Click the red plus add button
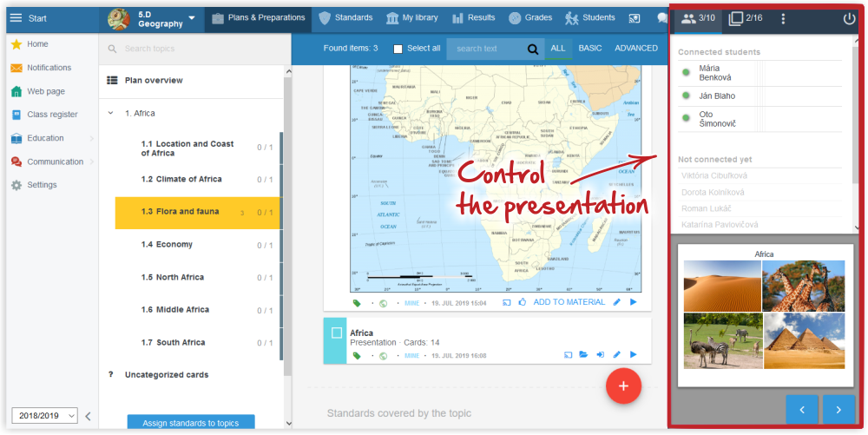 coord(624,386)
